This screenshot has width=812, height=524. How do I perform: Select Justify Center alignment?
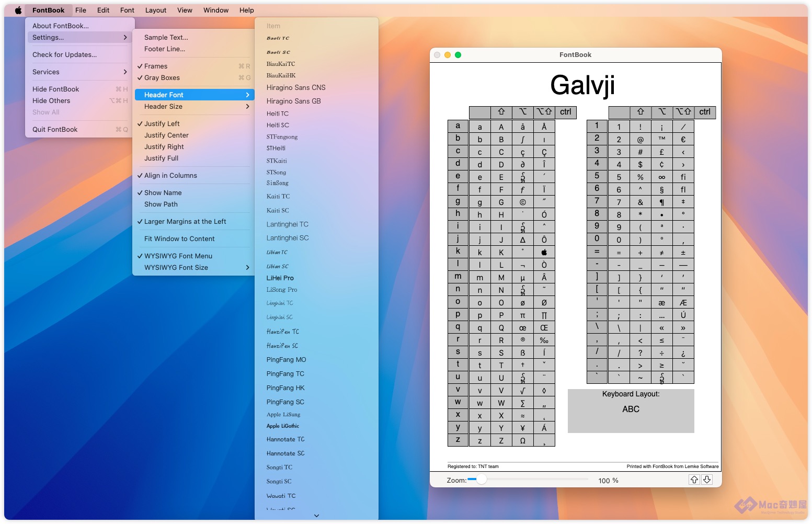click(193, 135)
